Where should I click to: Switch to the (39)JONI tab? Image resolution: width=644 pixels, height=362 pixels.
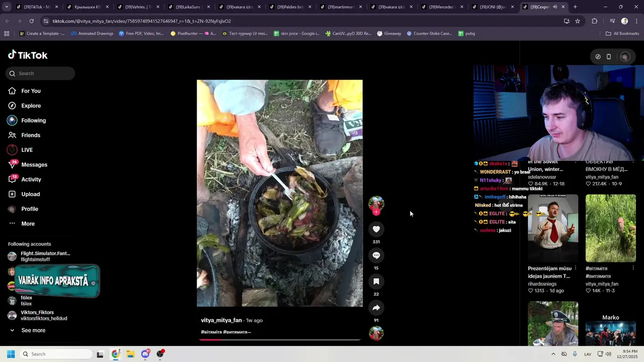tap(492, 7)
